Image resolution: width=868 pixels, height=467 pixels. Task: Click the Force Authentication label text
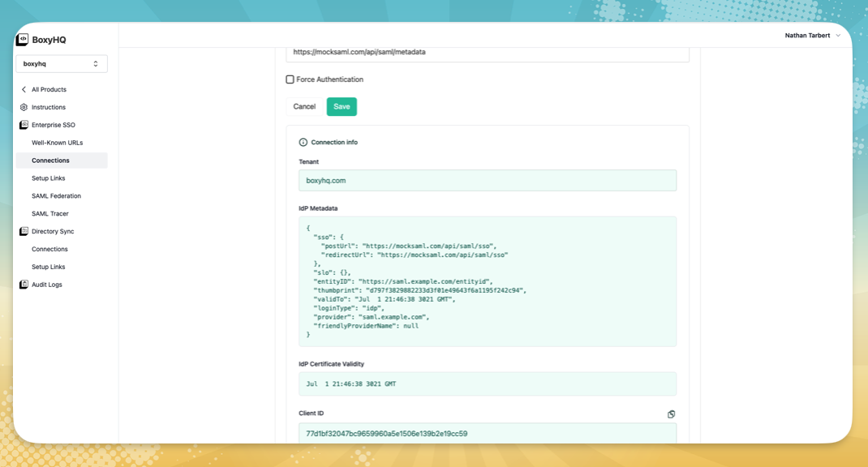(x=330, y=79)
